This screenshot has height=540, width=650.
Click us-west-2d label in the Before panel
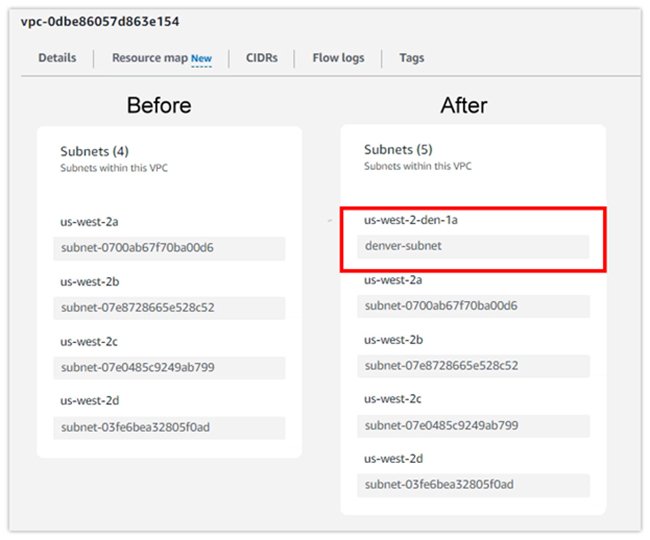coord(90,401)
